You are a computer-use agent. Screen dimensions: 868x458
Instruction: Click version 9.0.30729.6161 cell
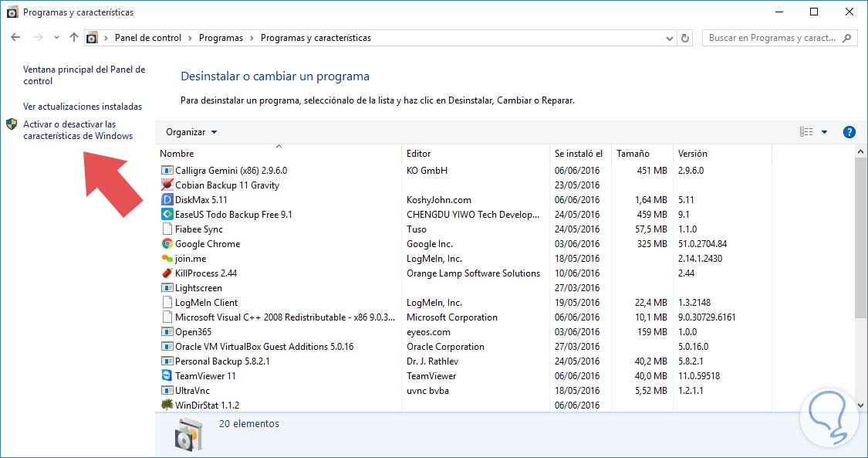[707, 317]
